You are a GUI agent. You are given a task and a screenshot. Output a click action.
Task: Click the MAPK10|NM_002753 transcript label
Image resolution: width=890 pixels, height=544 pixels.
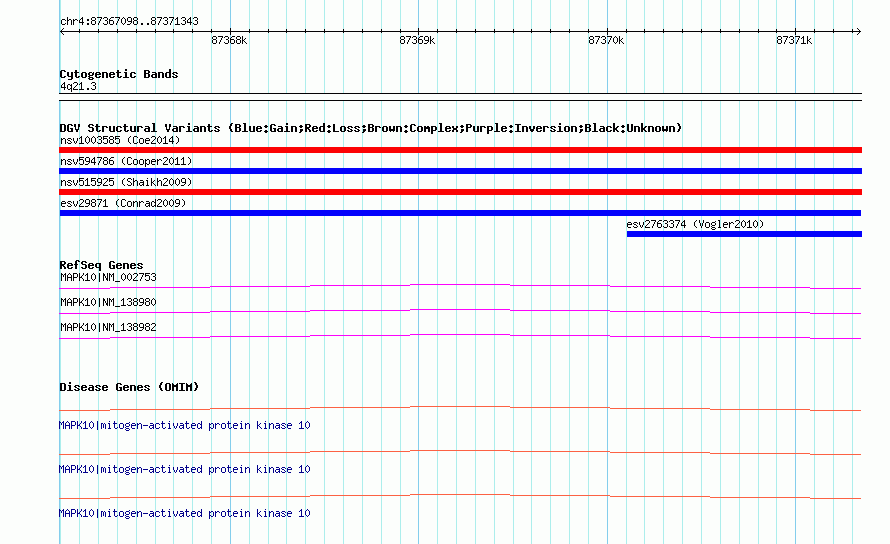click(x=108, y=278)
